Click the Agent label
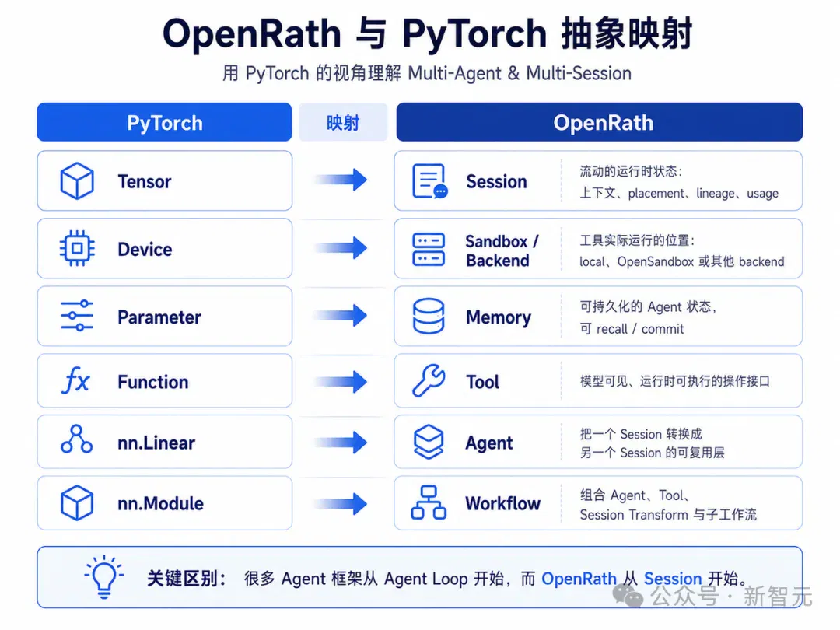Viewport: 840px width, 630px height. [489, 443]
